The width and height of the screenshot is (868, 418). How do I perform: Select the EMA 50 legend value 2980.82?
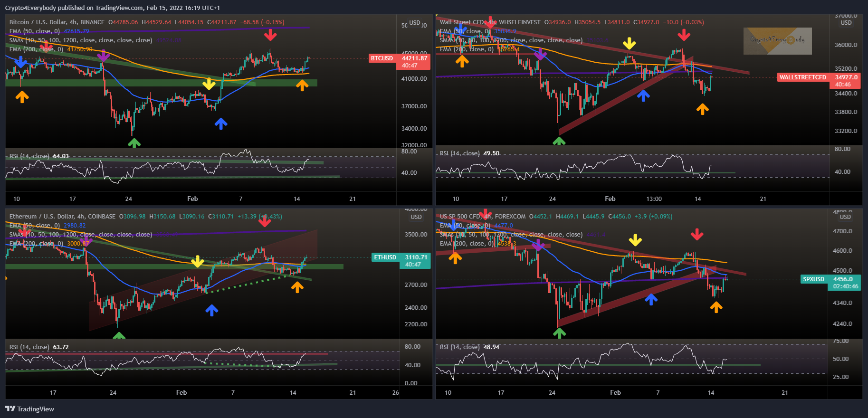point(75,226)
